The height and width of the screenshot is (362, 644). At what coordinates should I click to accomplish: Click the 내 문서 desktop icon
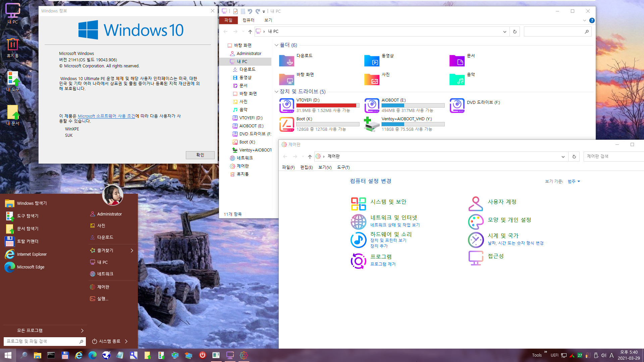tap(13, 115)
